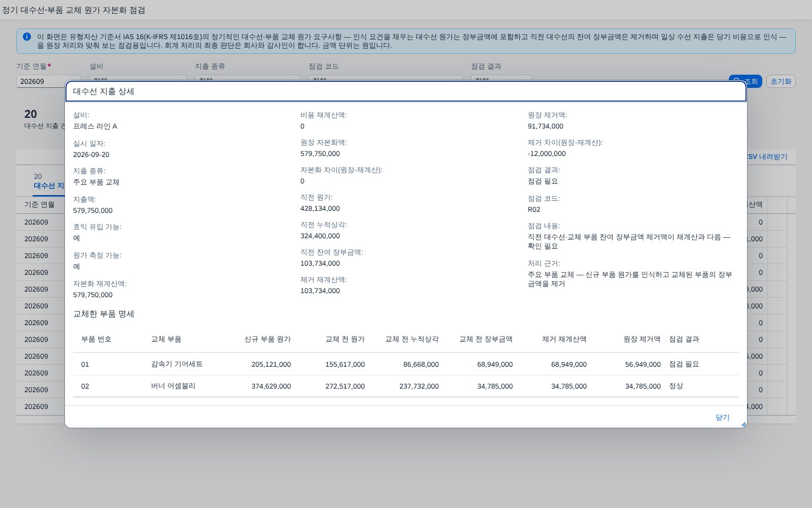Click the blue info icon in the banner
Viewport: 812px width, 508px height.
click(27, 37)
